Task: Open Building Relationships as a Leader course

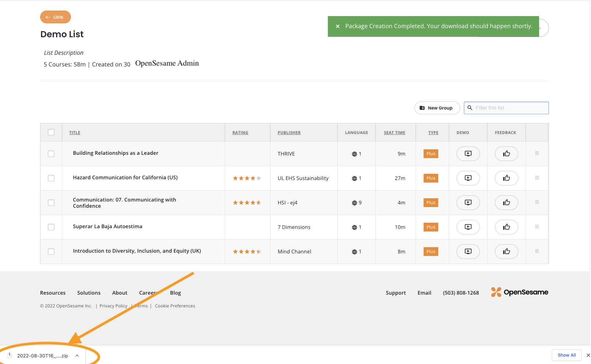Action: point(115,153)
